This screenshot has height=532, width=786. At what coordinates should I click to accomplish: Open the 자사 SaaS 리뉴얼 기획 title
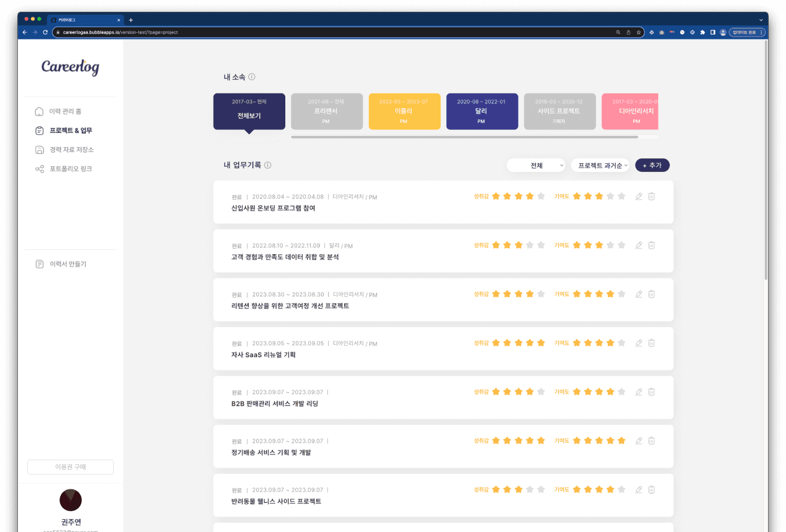coord(263,355)
